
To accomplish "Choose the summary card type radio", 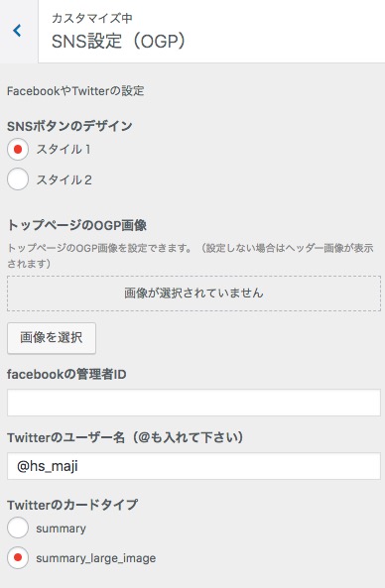I will (x=18, y=528).
